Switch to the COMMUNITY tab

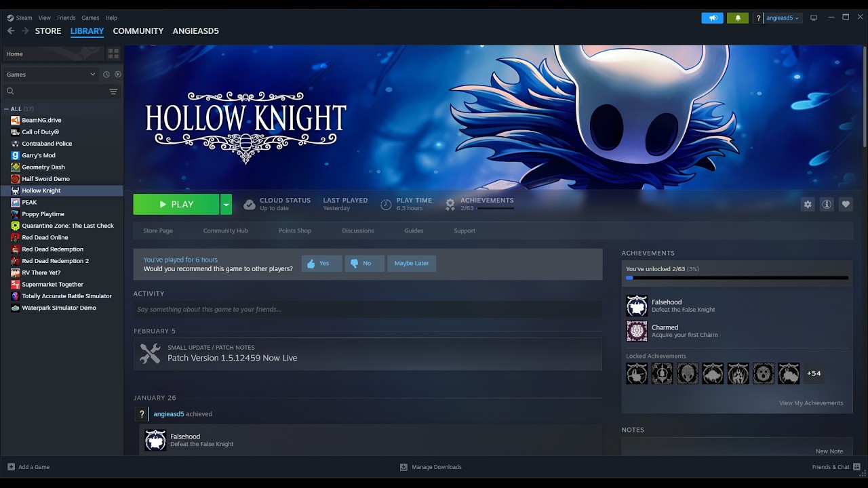pyautogui.click(x=138, y=31)
